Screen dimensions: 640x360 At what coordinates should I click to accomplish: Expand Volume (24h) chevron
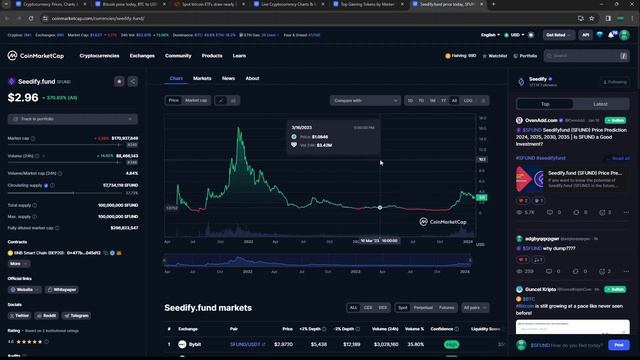[44, 156]
